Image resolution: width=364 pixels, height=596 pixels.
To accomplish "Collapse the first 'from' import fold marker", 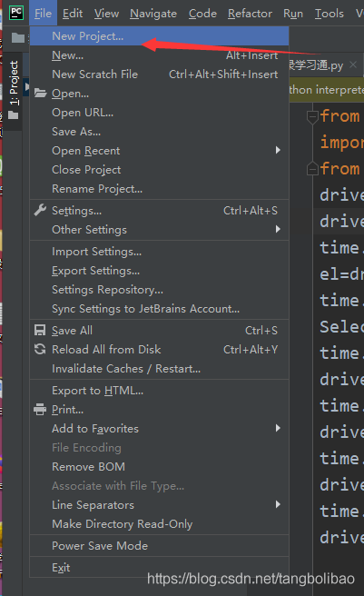I will pyautogui.click(x=312, y=116).
